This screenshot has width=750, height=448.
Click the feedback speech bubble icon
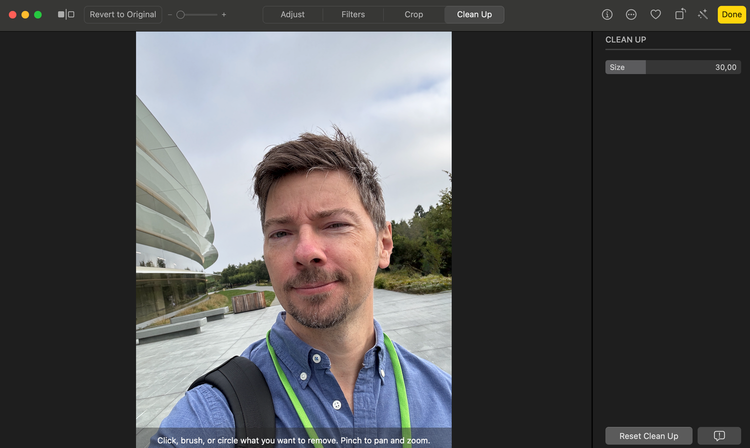[x=718, y=436]
